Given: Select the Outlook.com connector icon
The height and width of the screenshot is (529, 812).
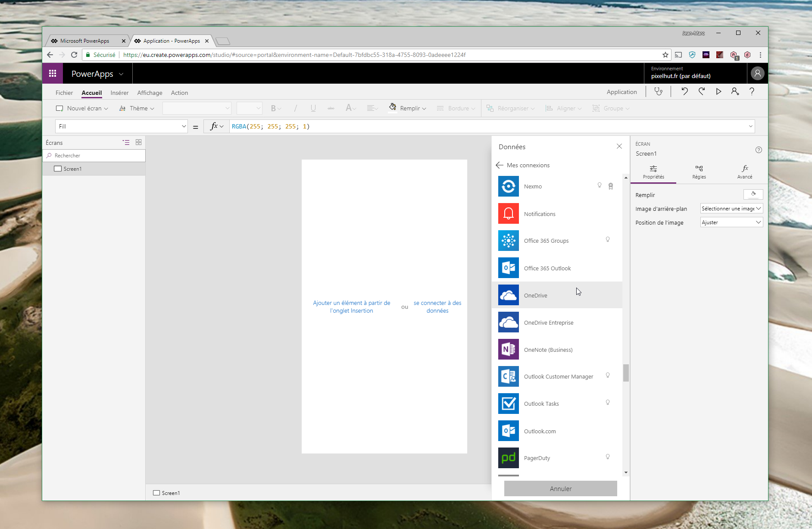Looking at the screenshot, I should [x=509, y=431].
